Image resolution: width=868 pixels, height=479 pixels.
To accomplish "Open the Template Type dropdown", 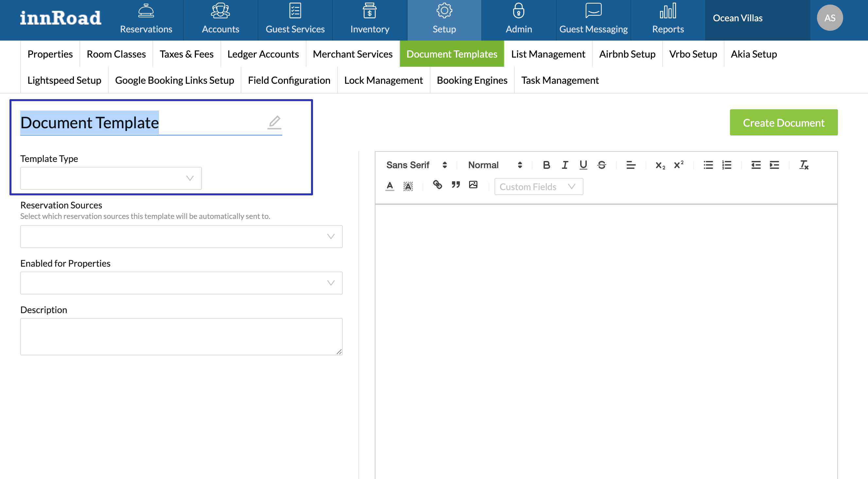I will 111,178.
